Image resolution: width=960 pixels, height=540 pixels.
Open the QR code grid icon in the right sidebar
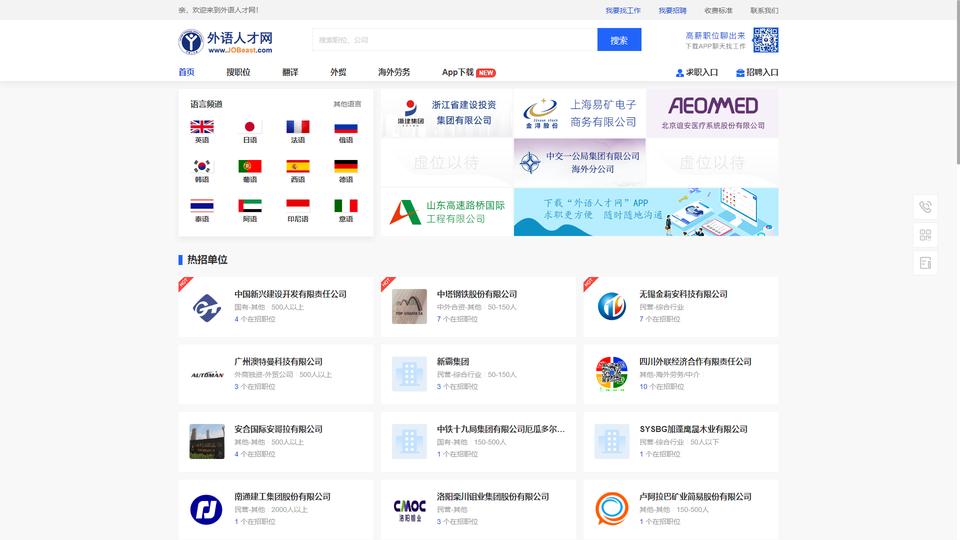click(x=925, y=235)
